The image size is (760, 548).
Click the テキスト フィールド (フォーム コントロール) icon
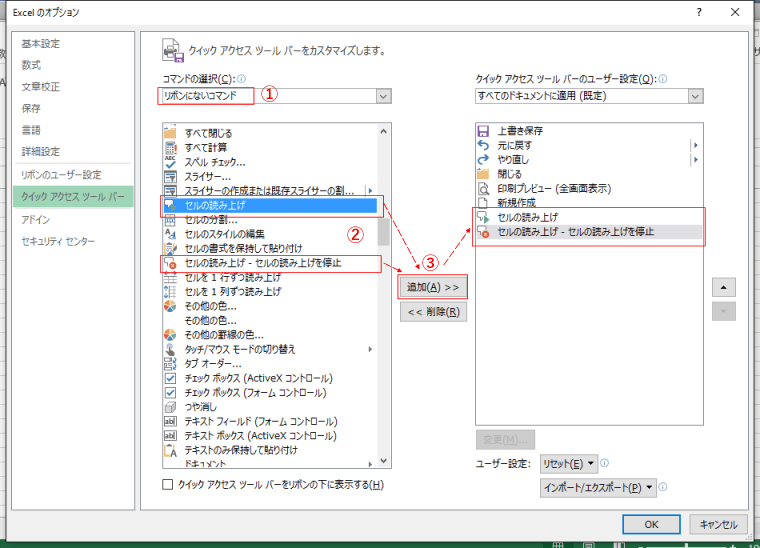[170, 422]
